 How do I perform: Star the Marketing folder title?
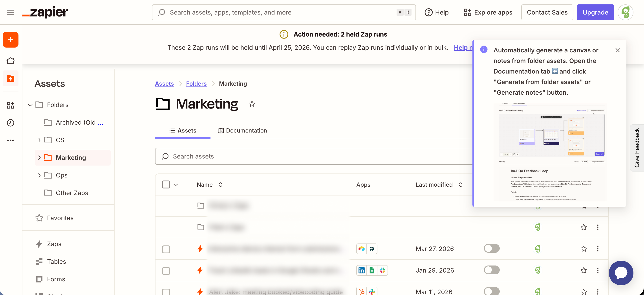pyautogui.click(x=252, y=104)
